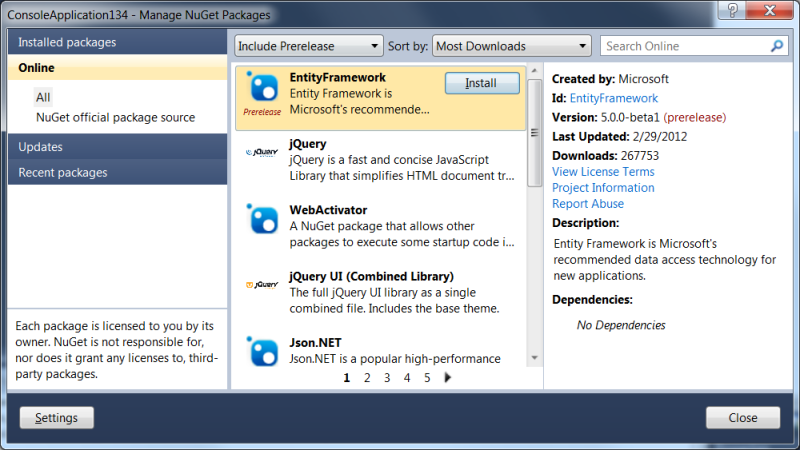Open the Most Downloads sort dropdown
Screen dimensions: 800x450
(x=512, y=46)
